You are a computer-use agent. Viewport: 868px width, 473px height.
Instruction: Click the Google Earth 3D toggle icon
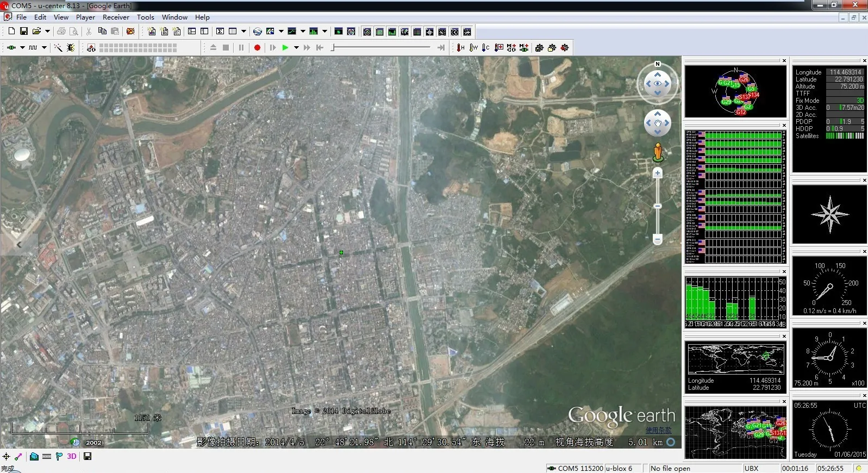click(x=72, y=457)
